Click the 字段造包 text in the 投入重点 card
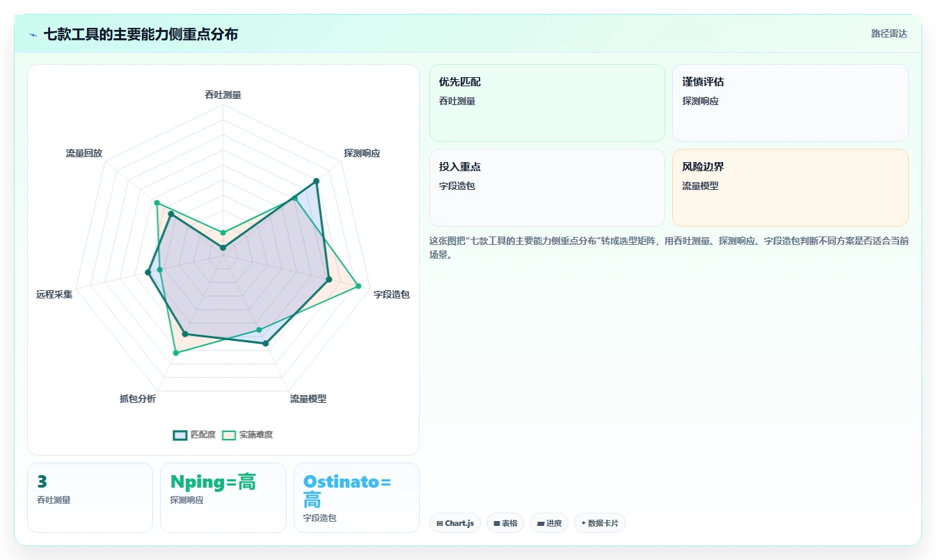 (x=457, y=186)
